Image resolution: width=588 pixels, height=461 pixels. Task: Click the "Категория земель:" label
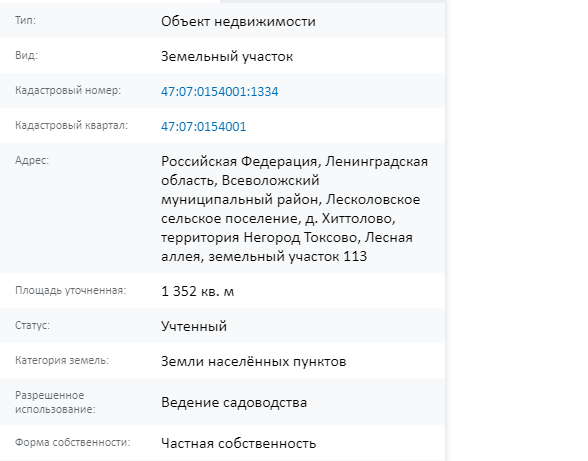tap(62, 360)
